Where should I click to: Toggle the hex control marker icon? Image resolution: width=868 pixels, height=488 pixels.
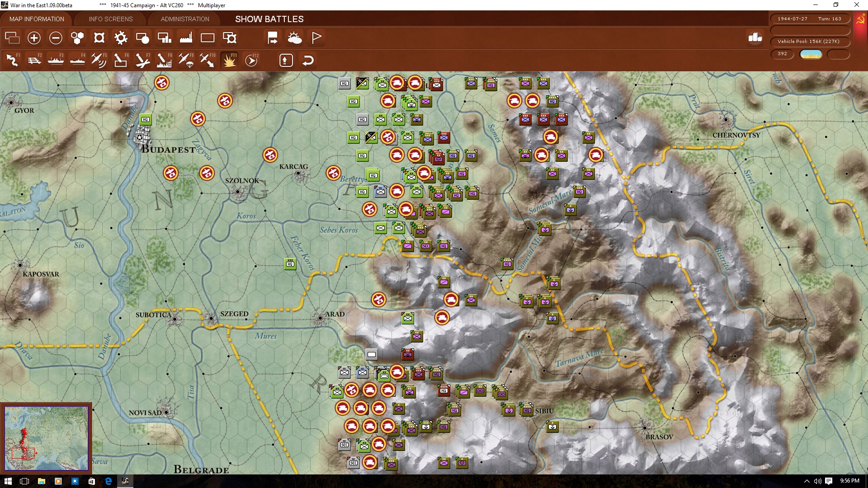[x=99, y=38]
